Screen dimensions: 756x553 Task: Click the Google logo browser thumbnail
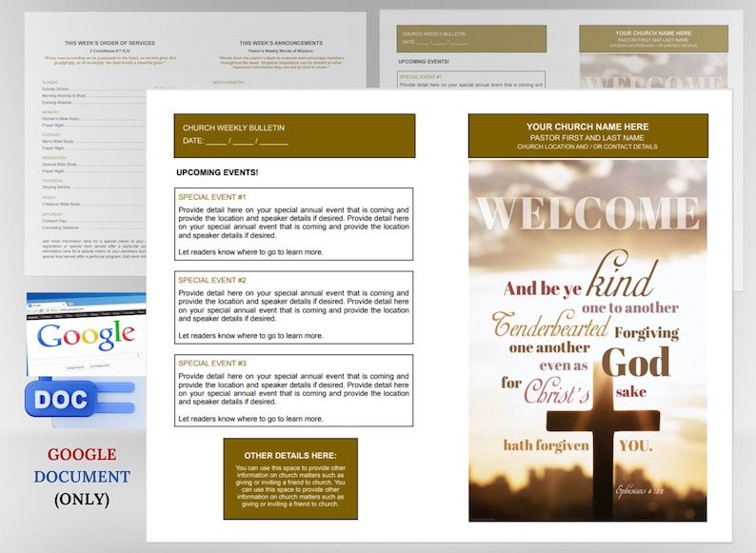(x=87, y=335)
